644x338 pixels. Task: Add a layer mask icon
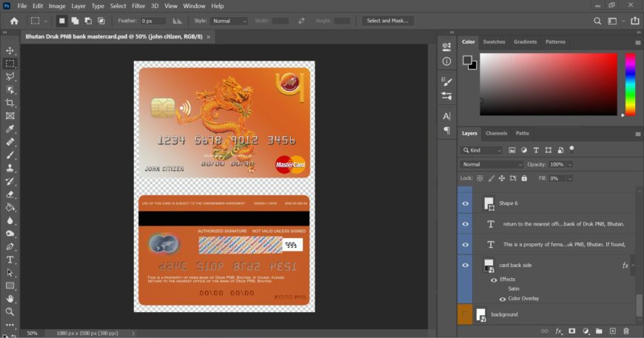(x=571, y=331)
